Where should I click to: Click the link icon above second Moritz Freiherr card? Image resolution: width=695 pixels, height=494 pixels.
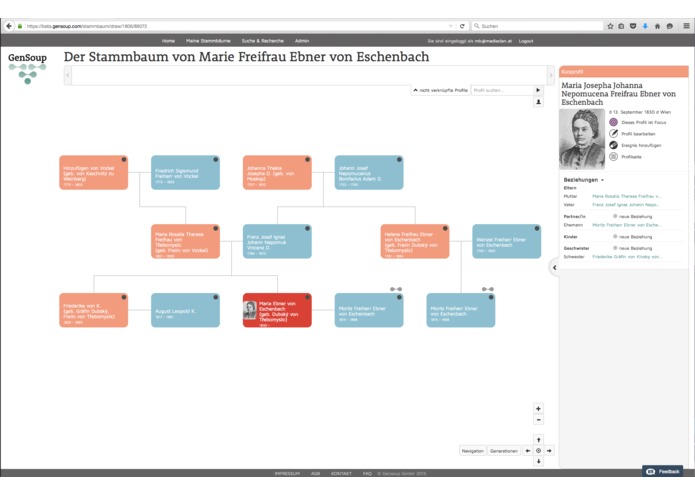click(x=488, y=289)
